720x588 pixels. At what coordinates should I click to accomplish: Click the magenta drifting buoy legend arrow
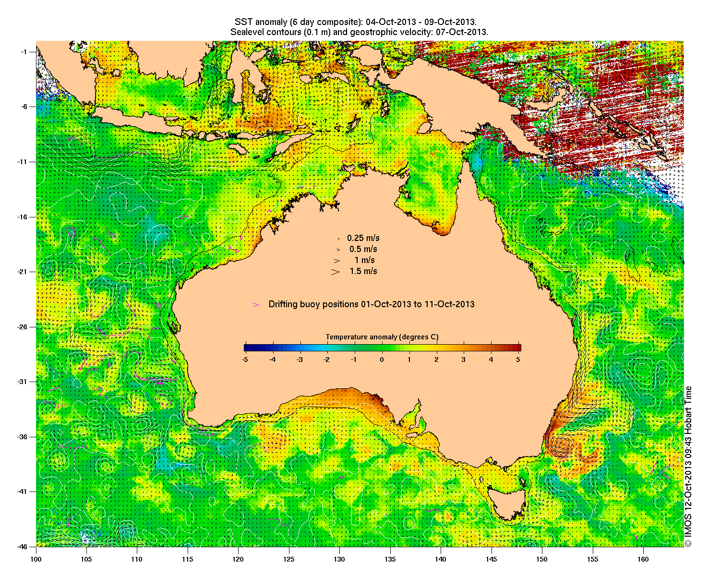(x=256, y=305)
